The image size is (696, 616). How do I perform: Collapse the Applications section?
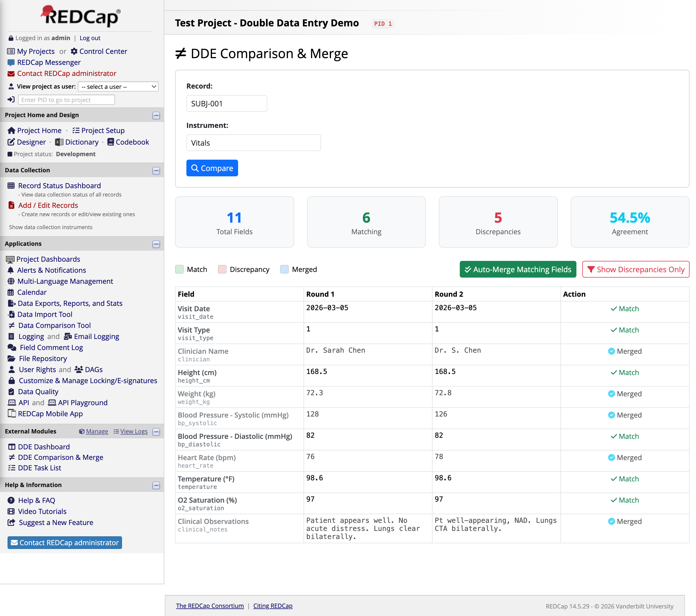click(x=156, y=244)
